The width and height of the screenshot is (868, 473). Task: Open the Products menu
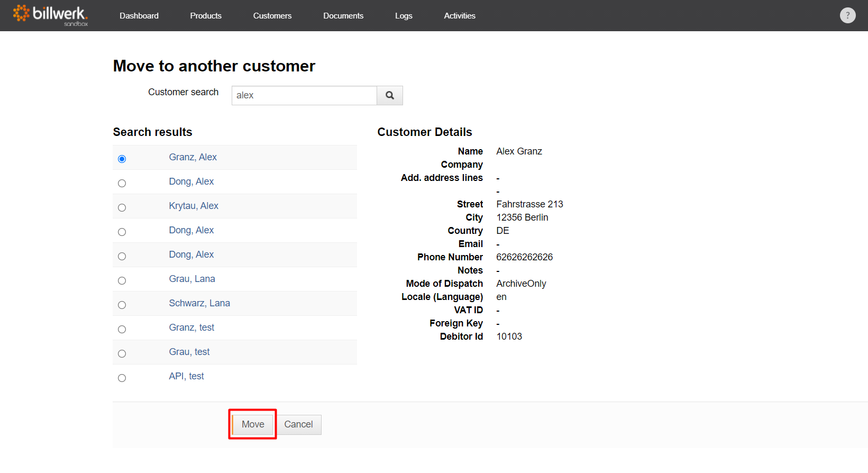206,16
